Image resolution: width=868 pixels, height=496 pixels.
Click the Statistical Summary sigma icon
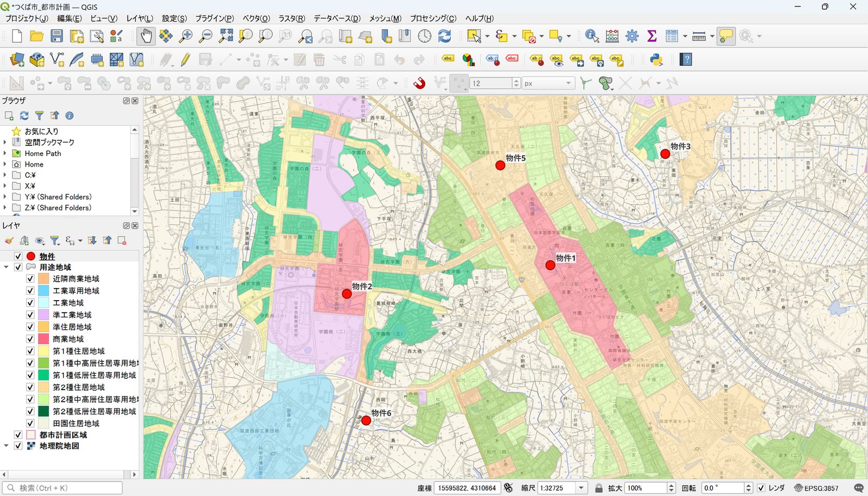click(x=652, y=36)
